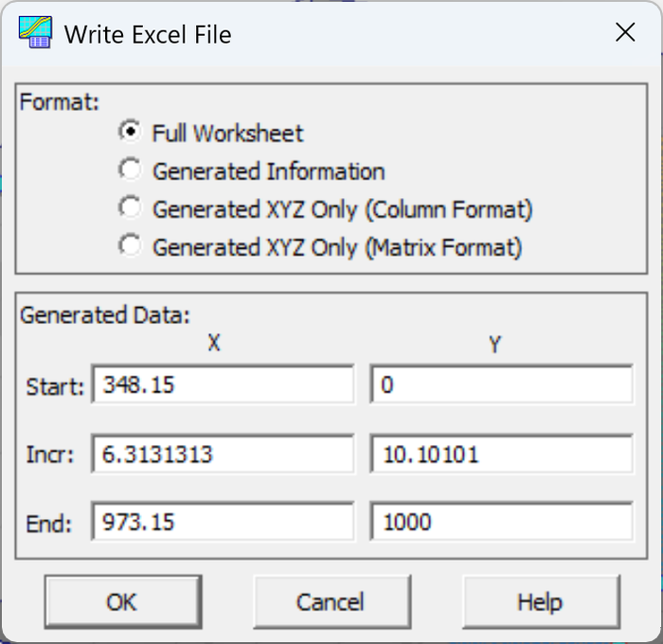Viewport: 663px width, 644px height.
Task: Click the Write Excel File app icon
Action: pyautogui.click(x=35, y=32)
